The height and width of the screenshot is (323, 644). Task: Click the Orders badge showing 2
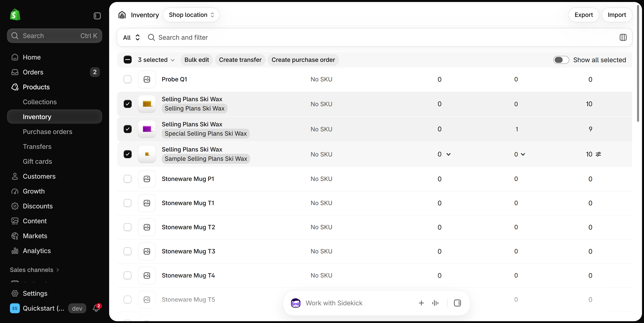point(95,72)
